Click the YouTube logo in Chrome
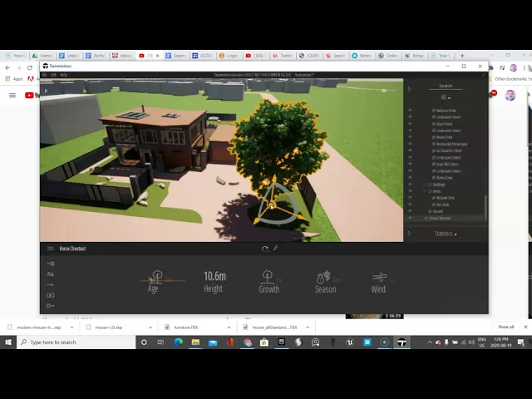Image resolution: width=532 pixels, height=399 pixels. coord(32,96)
